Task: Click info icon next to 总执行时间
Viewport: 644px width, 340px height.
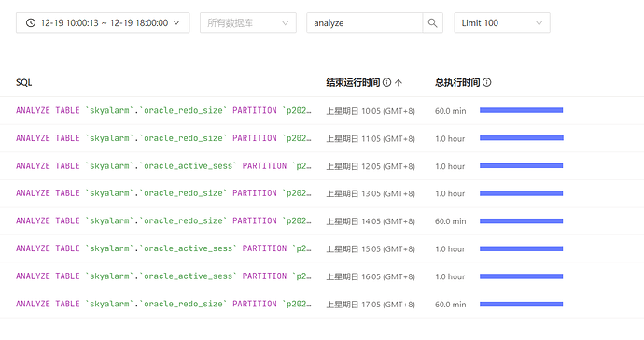Action: 486,82
